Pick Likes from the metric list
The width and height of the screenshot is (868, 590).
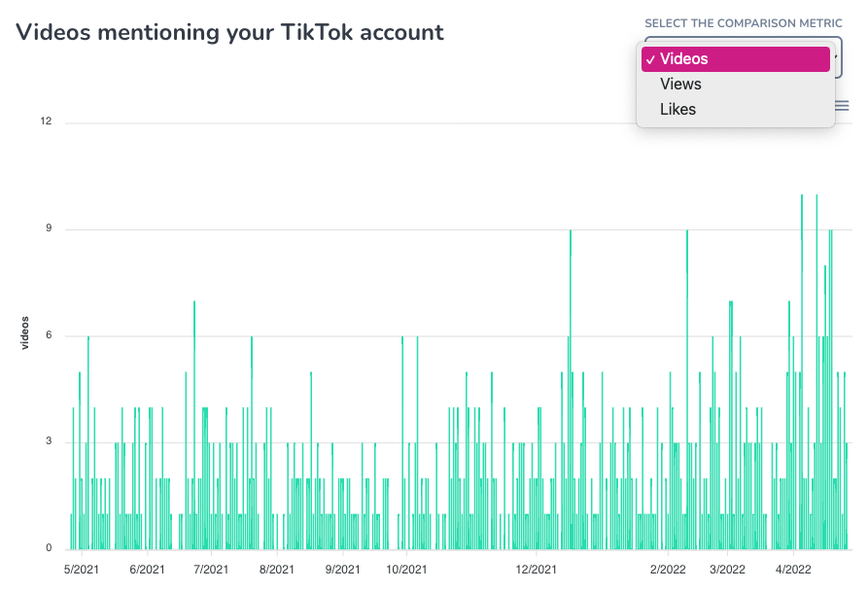[677, 110]
